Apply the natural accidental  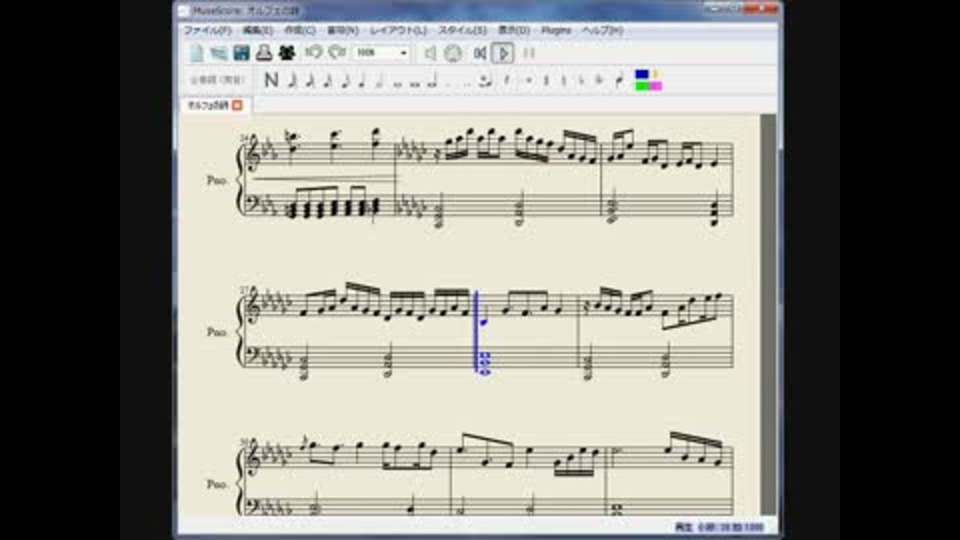tap(564, 80)
